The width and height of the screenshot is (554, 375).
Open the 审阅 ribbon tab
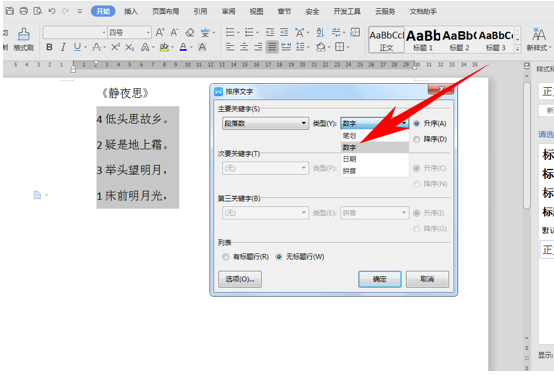coord(229,11)
